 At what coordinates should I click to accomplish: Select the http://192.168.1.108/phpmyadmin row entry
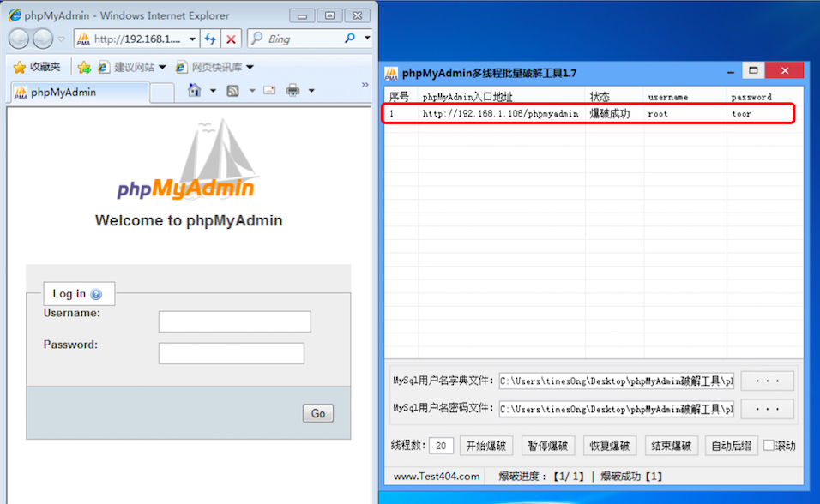pos(500,114)
